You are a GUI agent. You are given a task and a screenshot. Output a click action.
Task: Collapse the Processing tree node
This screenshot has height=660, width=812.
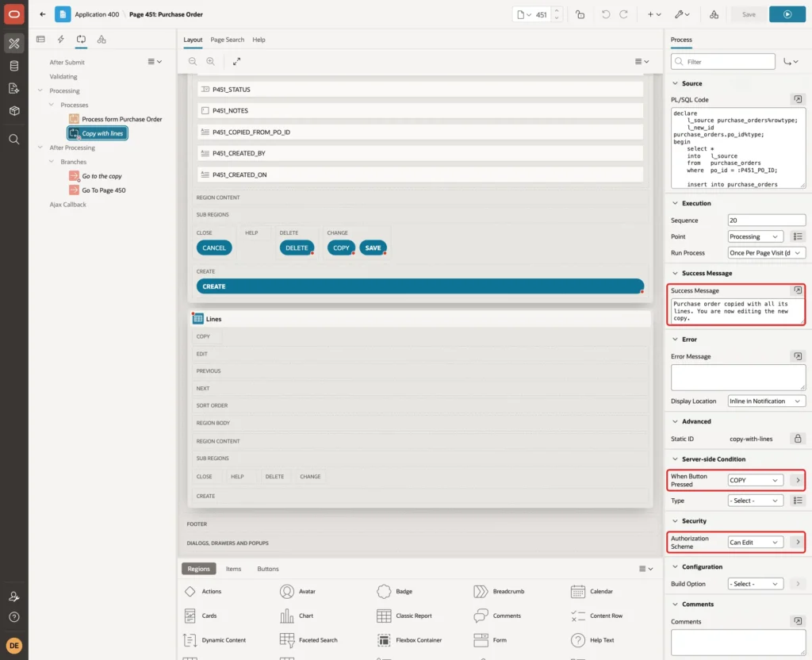[x=40, y=90]
